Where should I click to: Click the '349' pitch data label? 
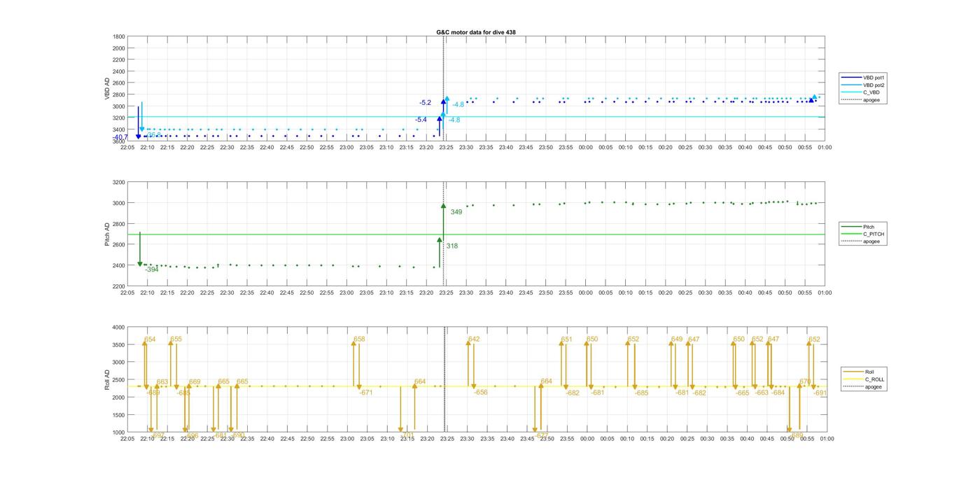click(x=456, y=212)
